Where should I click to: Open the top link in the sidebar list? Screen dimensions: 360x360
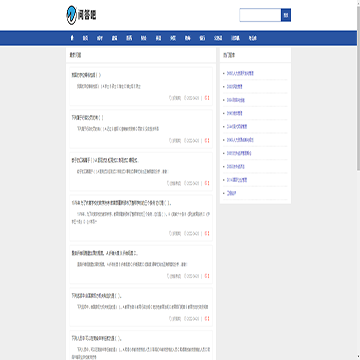coord(240,73)
